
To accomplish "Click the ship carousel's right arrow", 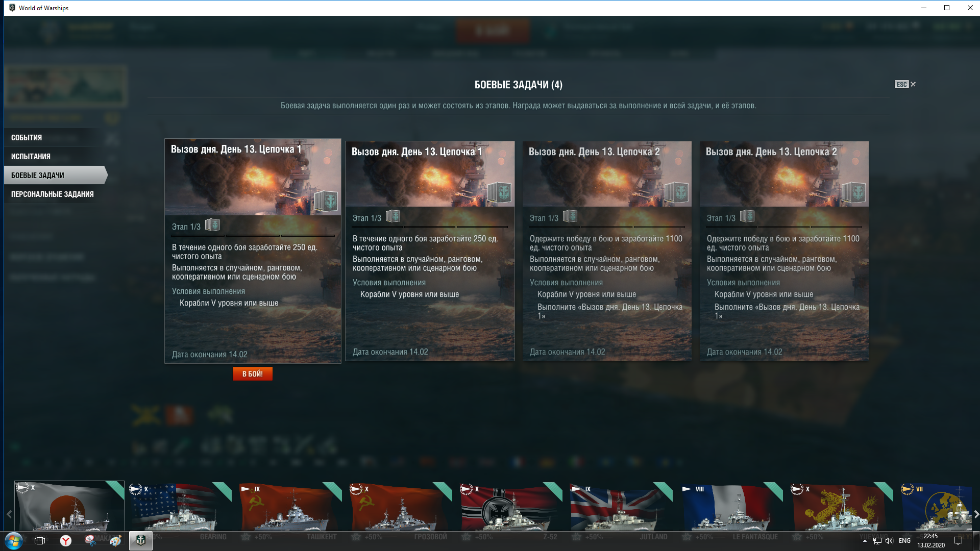I will click(x=976, y=514).
